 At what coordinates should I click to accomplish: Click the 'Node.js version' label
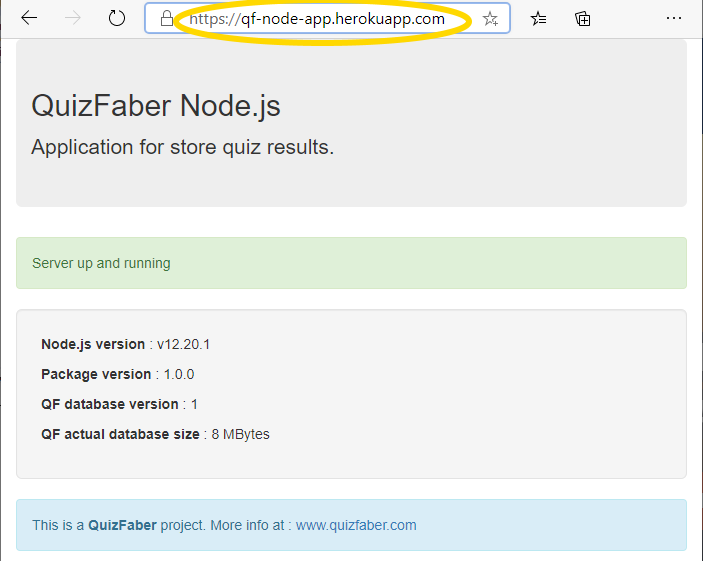click(x=93, y=344)
